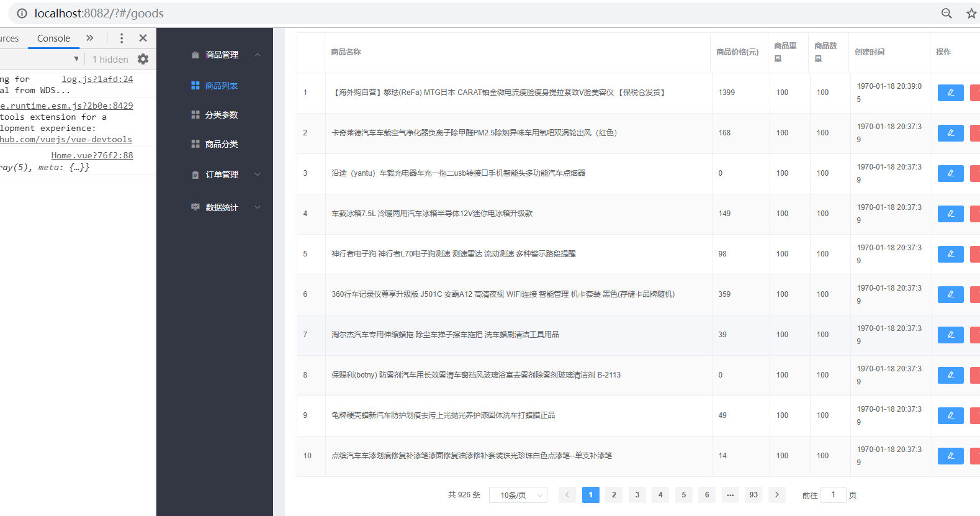Click the 淘尔杰汽车专用伸缩蜡拖 product name
This screenshot has width=980, height=516.
point(445,335)
